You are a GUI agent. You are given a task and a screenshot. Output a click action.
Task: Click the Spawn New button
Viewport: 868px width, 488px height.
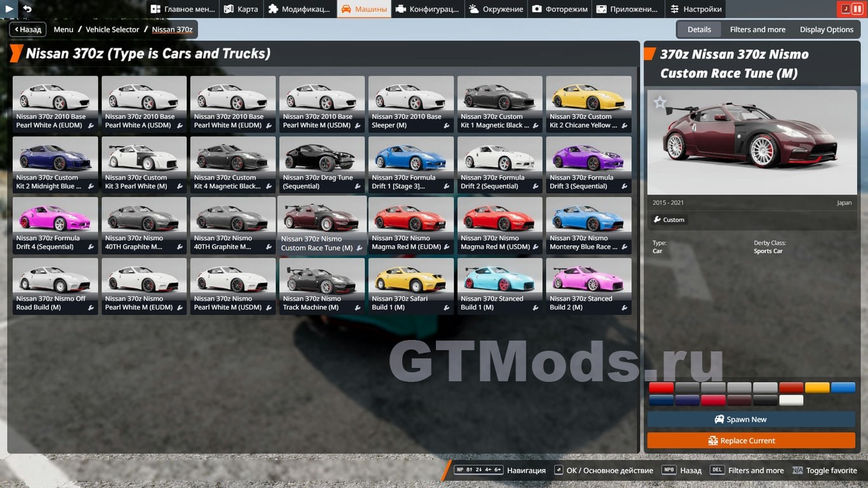pos(751,419)
